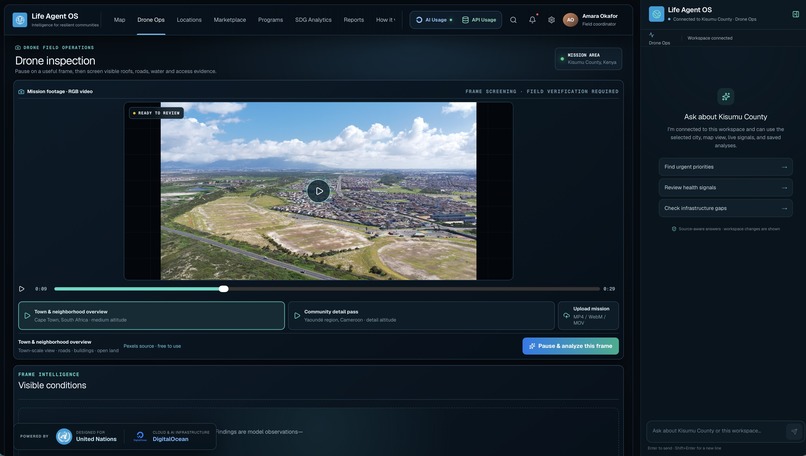This screenshot has height=456, width=806.
Task: Click the send message arrow icon
Action: pos(794,431)
